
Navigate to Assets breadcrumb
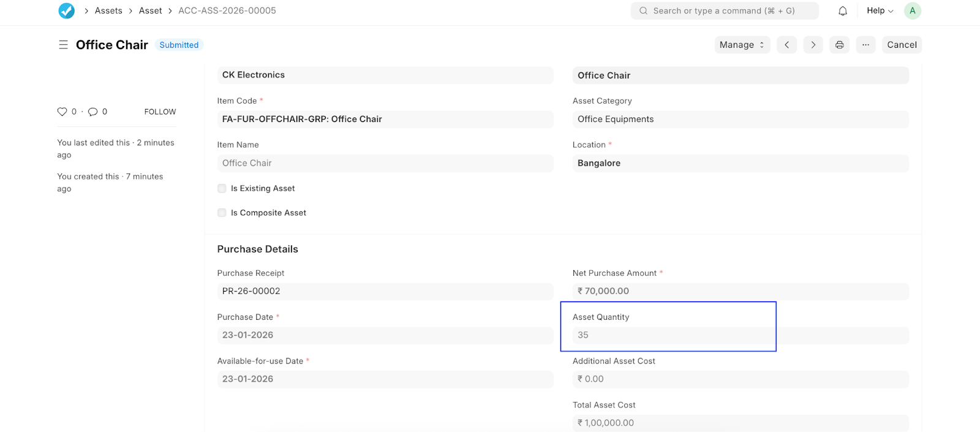click(x=108, y=10)
